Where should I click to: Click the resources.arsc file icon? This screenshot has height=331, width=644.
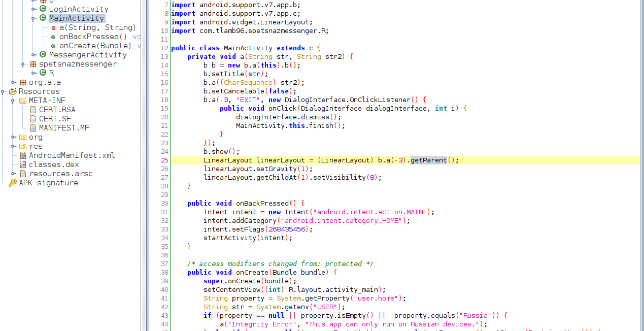23,174
